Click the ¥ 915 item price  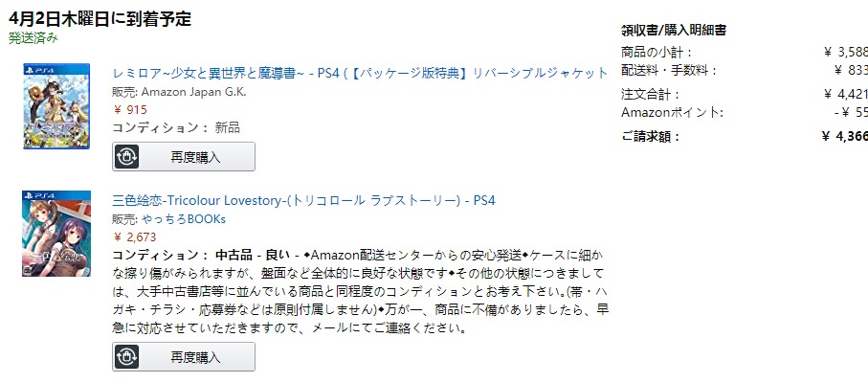130,109
